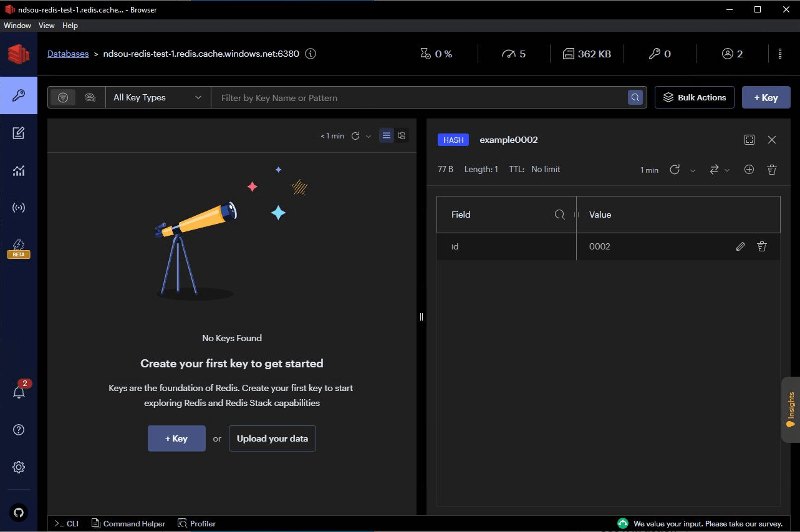800x532 pixels.
Task: Go to the Databases link
Action: pos(68,54)
